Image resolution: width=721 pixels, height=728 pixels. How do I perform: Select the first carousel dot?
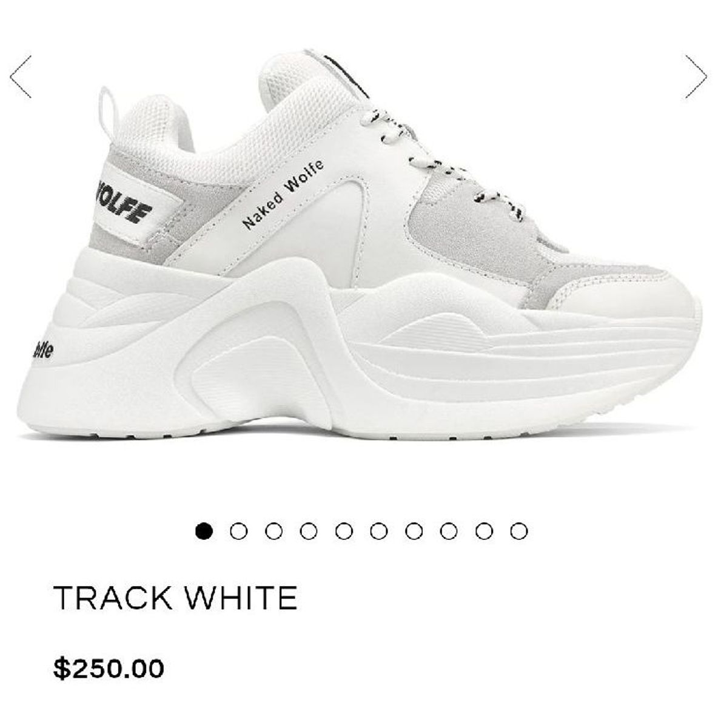click(x=204, y=531)
